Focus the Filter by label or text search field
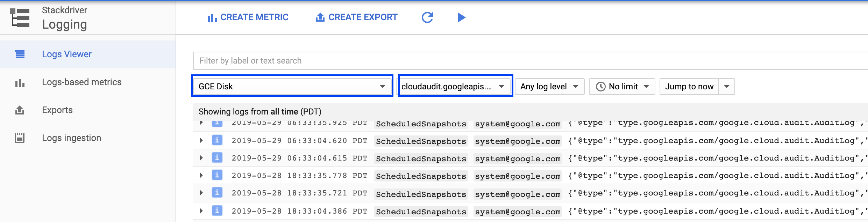This screenshot has height=222, width=868. pos(530,61)
